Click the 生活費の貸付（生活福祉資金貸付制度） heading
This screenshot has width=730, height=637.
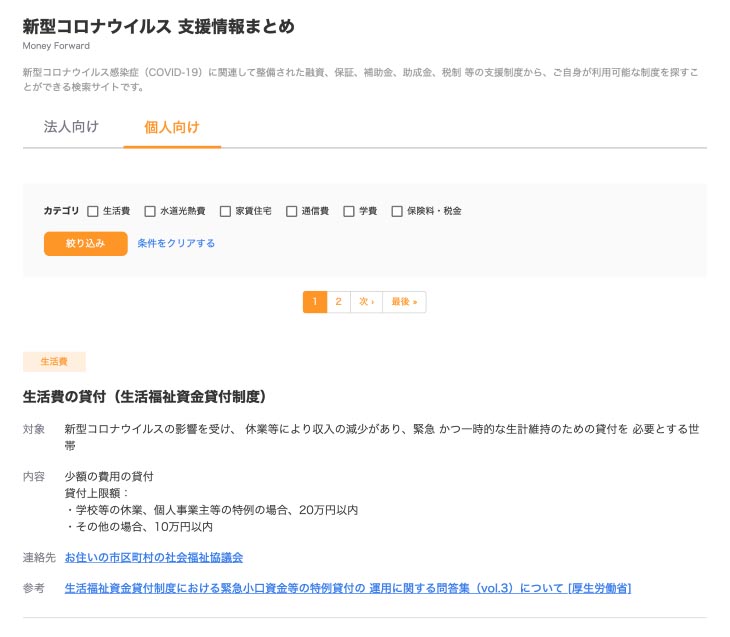144,397
